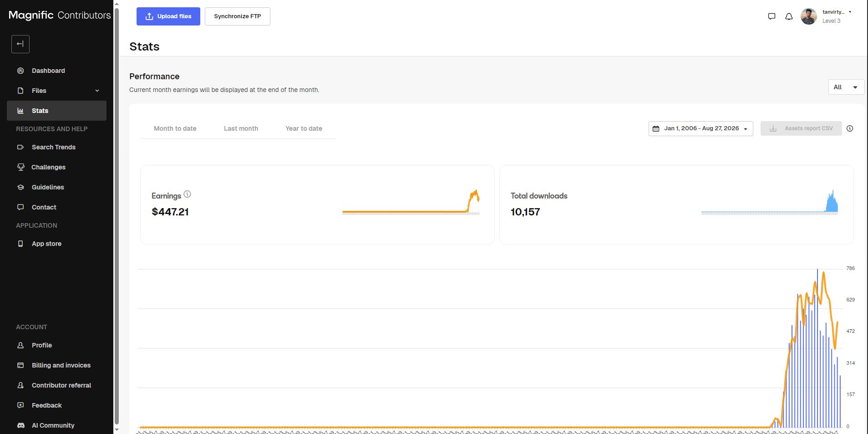
Task: Click the AI Community Discord icon
Action: [x=20, y=425]
